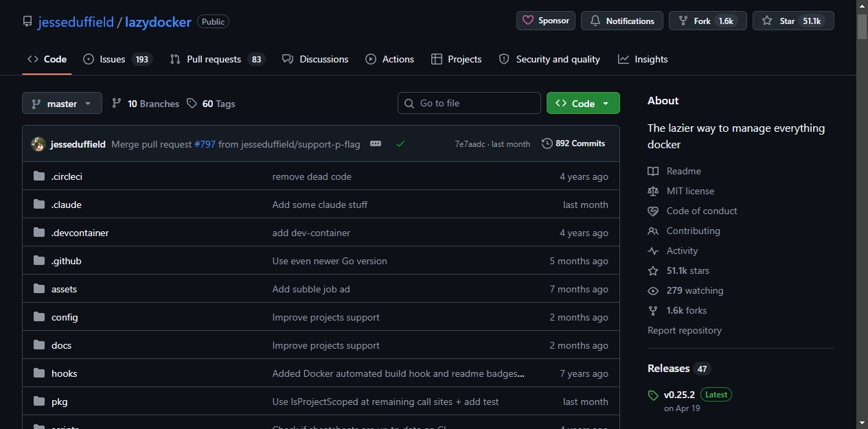This screenshot has width=868, height=429.
Task: Click the green commit status checkmark
Action: [400, 144]
